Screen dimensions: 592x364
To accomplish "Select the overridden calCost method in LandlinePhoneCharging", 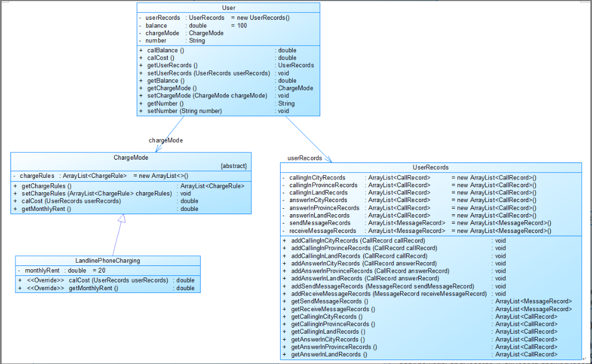I will click(106, 280).
